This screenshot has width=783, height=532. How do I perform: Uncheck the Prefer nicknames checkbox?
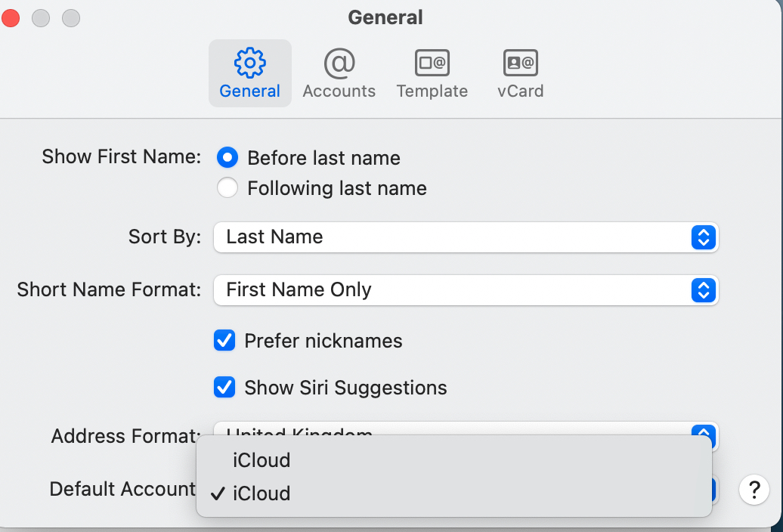coord(224,341)
